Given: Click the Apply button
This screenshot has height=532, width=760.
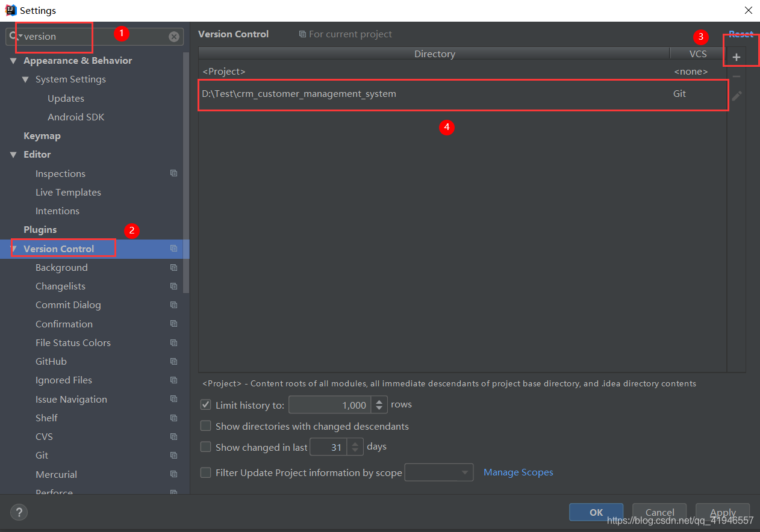Looking at the screenshot, I should click(x=723, y=512).
